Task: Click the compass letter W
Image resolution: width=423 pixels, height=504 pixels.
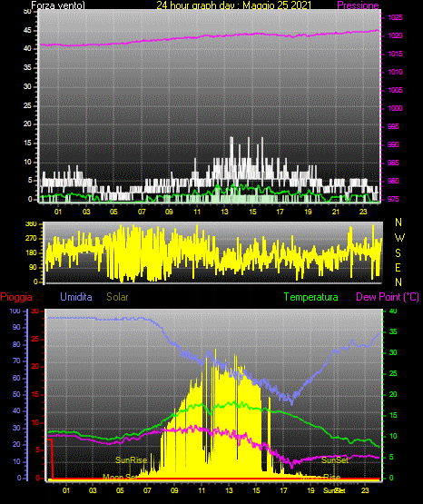Action: coord(399,238)
